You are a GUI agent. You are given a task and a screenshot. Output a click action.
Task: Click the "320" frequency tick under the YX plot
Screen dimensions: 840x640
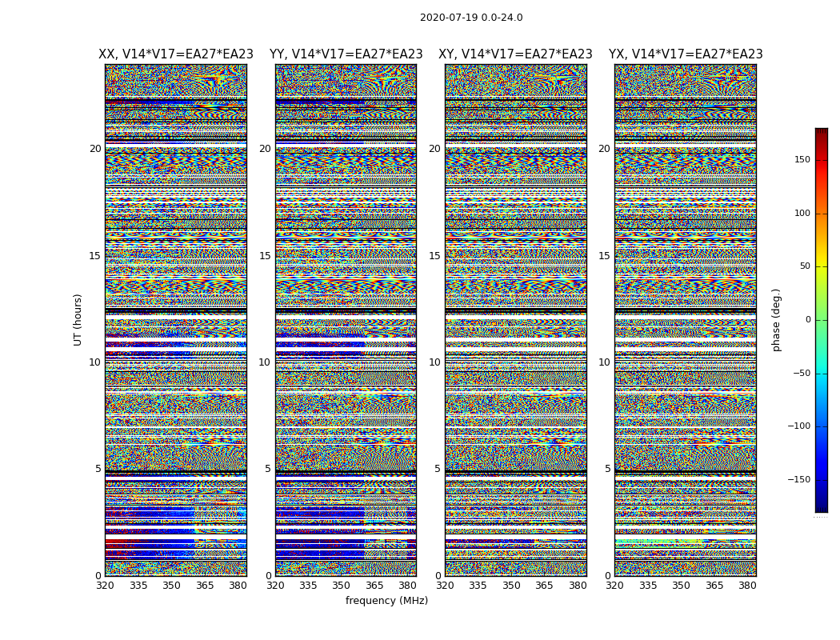[615, 586]
